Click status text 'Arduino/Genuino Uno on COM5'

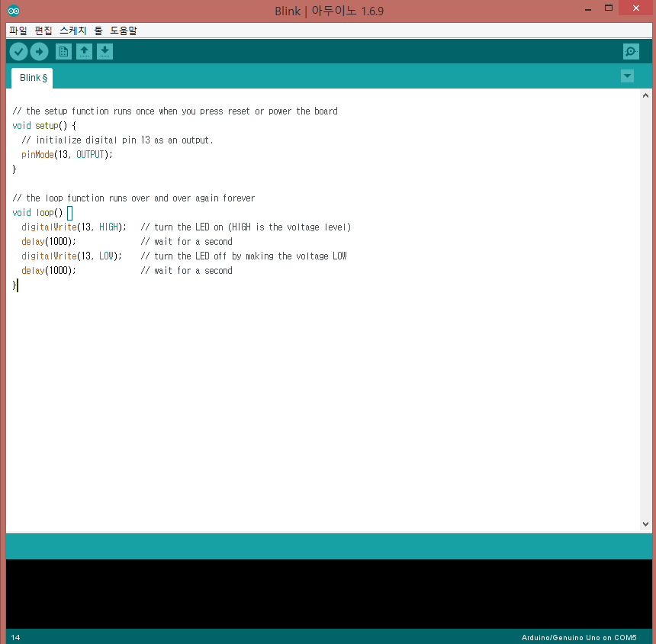[579, 637]
